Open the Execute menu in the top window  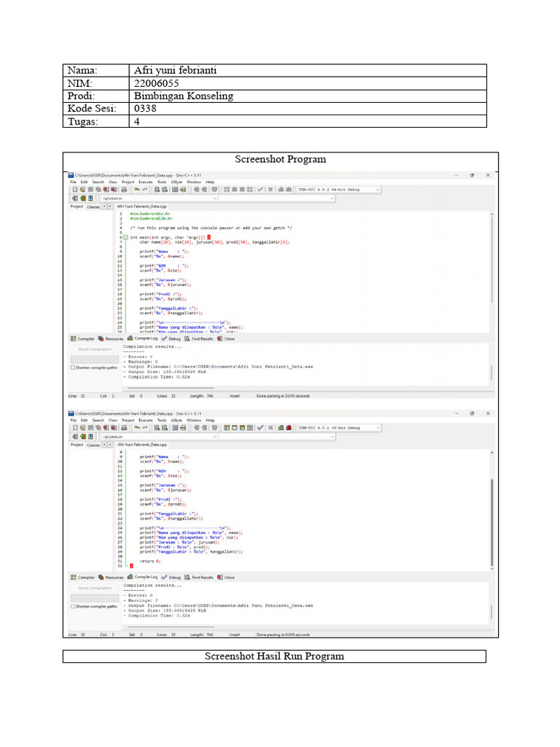click(146, 182)
